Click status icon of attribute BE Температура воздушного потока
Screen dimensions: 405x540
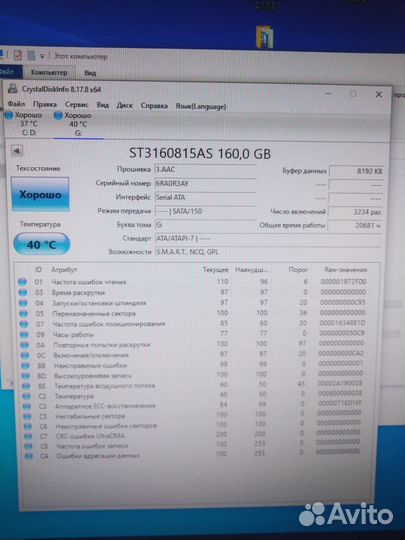(x=26, y=386)
